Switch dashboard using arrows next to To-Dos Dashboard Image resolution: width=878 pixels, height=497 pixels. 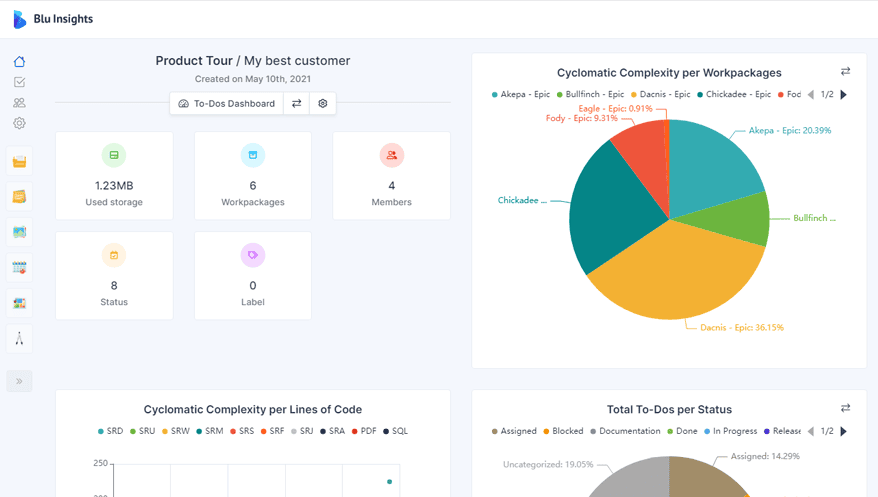296,104
